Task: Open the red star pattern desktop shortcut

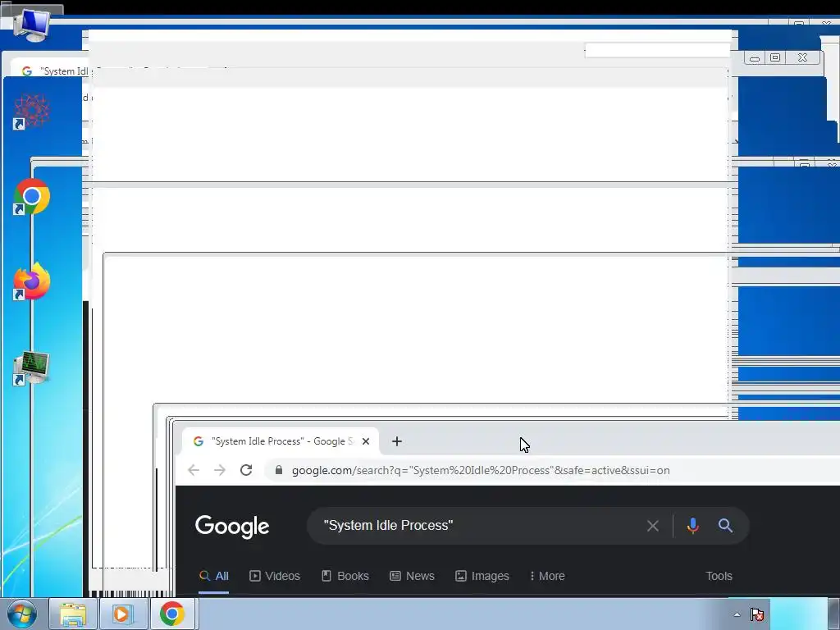Action: coord(31,112)
